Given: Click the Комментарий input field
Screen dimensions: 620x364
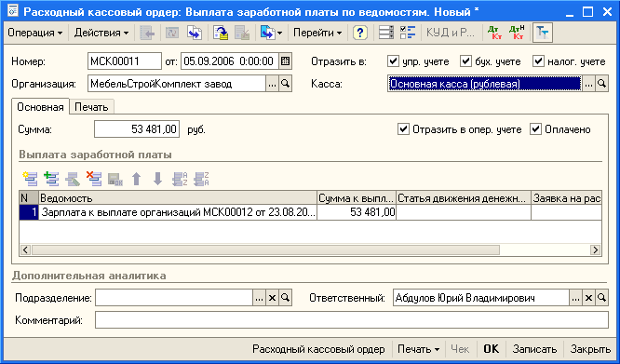Looking at the screenshot, I should pyautogui.click(x=352, y=319).
